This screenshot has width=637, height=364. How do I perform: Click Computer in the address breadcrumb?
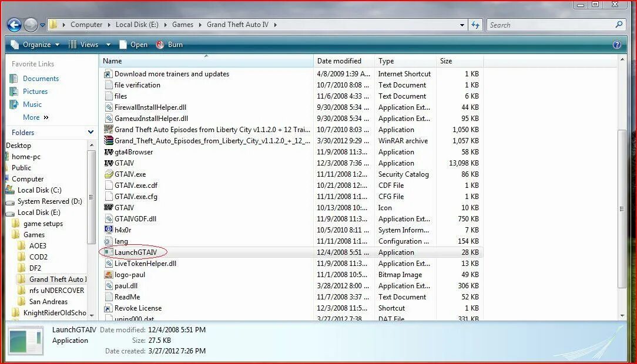pyautogui.click(x=86, y=25)
